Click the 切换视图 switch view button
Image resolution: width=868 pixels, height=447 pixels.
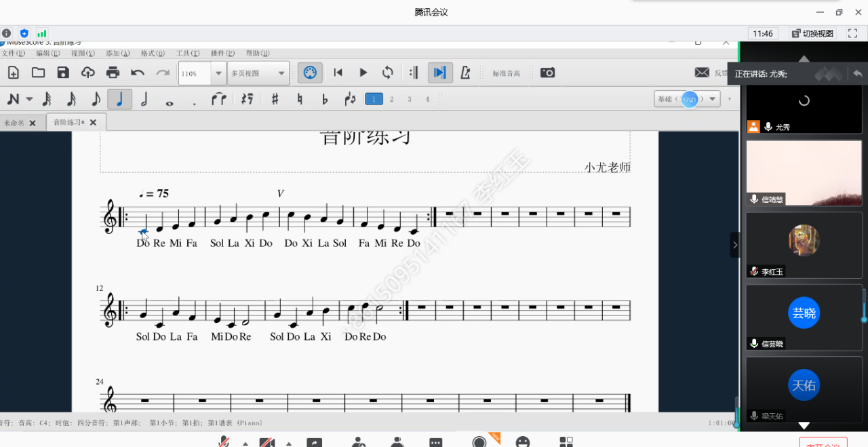[x=812, y=33]
